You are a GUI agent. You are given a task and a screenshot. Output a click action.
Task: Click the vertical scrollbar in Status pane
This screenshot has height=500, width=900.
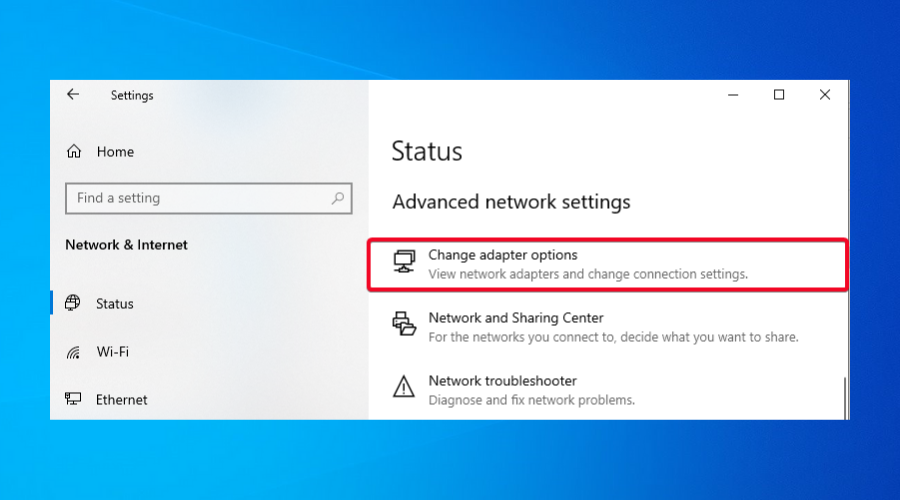tap(845, 396)
